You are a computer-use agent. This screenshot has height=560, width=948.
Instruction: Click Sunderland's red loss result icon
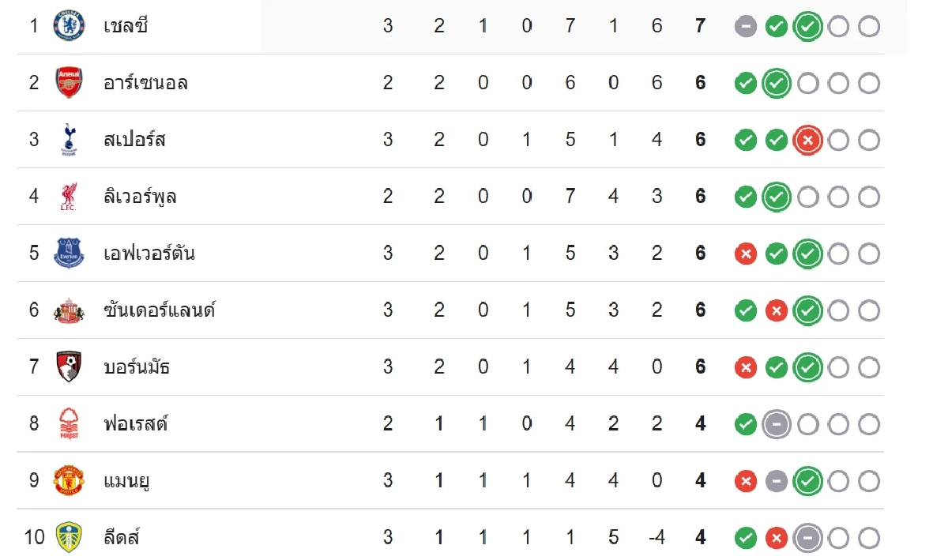click(x=777, y=311)
